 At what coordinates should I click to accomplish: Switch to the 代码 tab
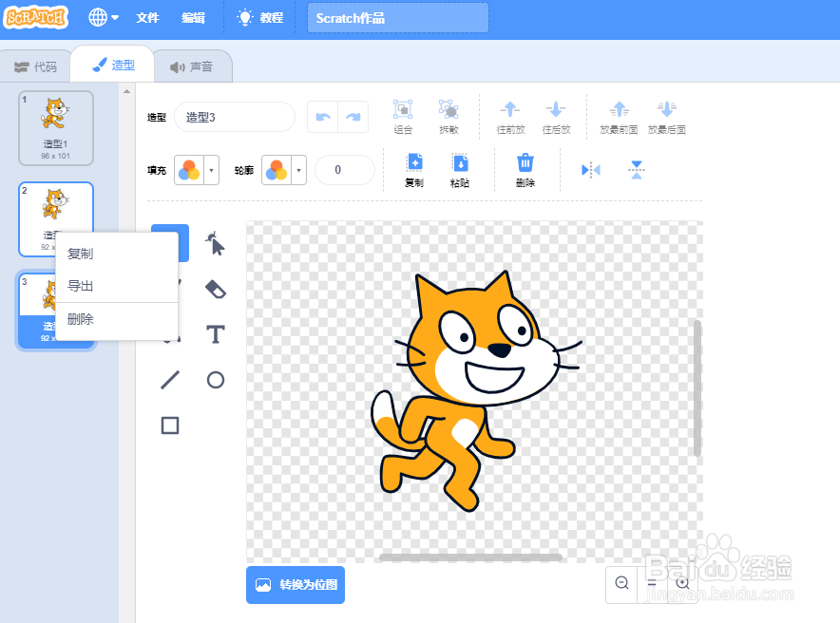pyautogui.click(x=35, y=66)
